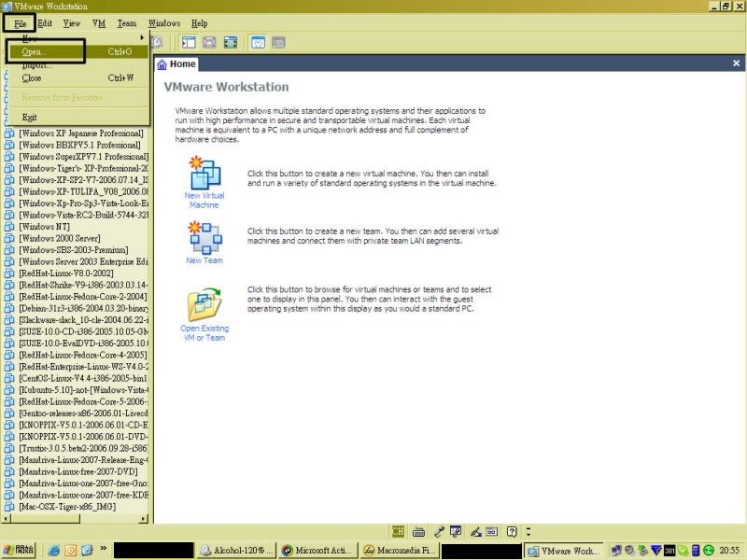Choose Open... in the File menu
The width and height of the screenshot is (747, 560).
click(78, 51)
